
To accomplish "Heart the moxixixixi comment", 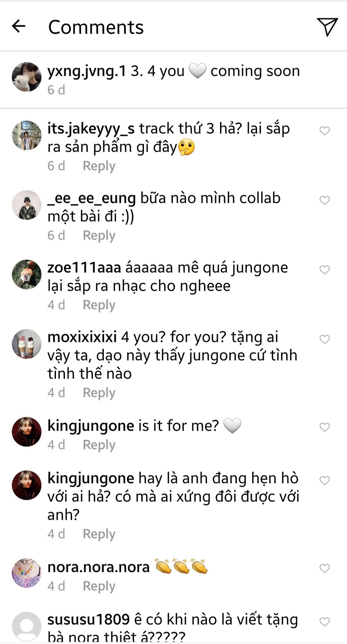I will (325, 339).
